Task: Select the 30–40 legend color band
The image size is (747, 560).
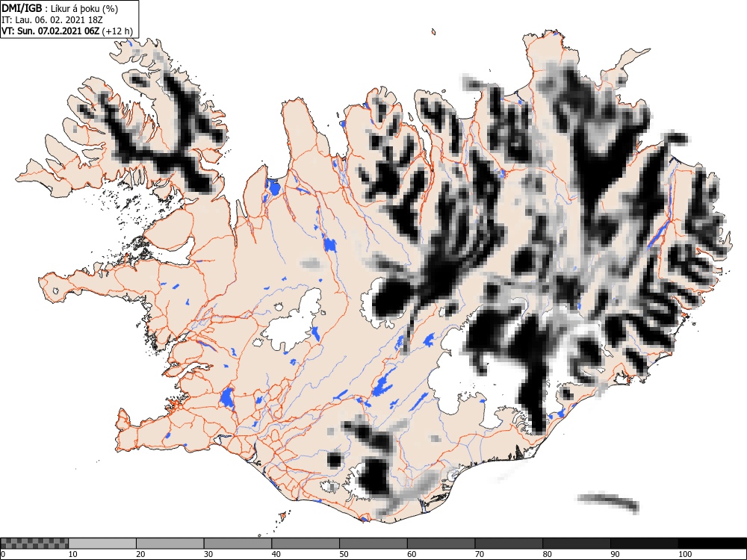Action: [238, 544]
